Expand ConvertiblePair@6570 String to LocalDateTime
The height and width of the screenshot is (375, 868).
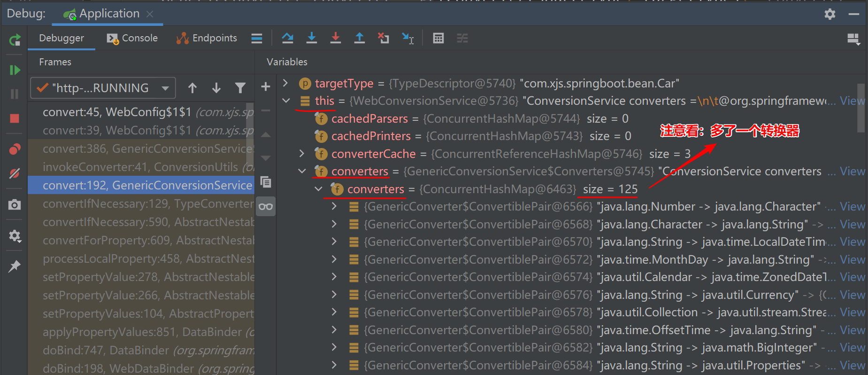(334, 242)
